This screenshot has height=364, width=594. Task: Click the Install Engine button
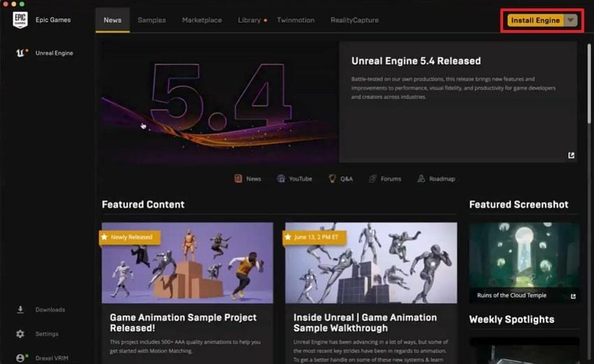[536, 20]
